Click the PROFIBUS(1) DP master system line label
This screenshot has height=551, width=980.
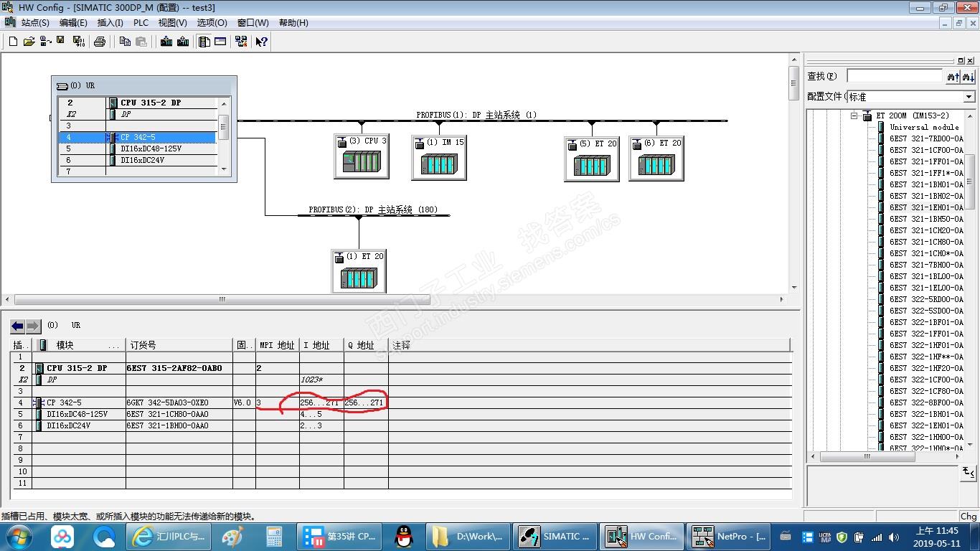476,115
